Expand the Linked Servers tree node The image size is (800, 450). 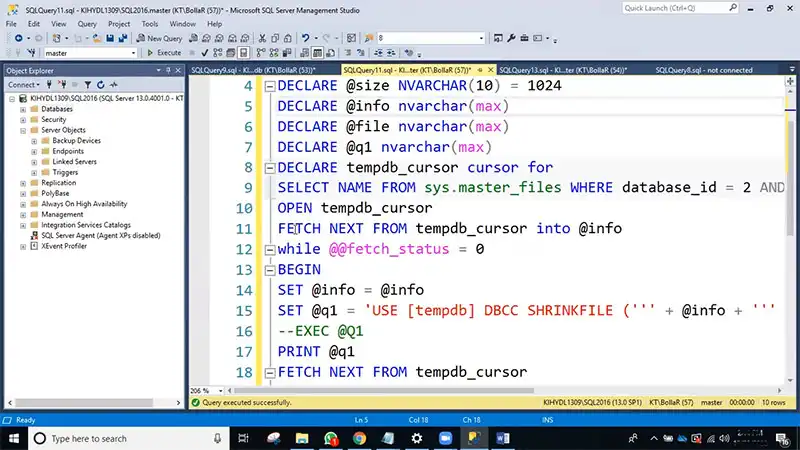pos(34,162)
